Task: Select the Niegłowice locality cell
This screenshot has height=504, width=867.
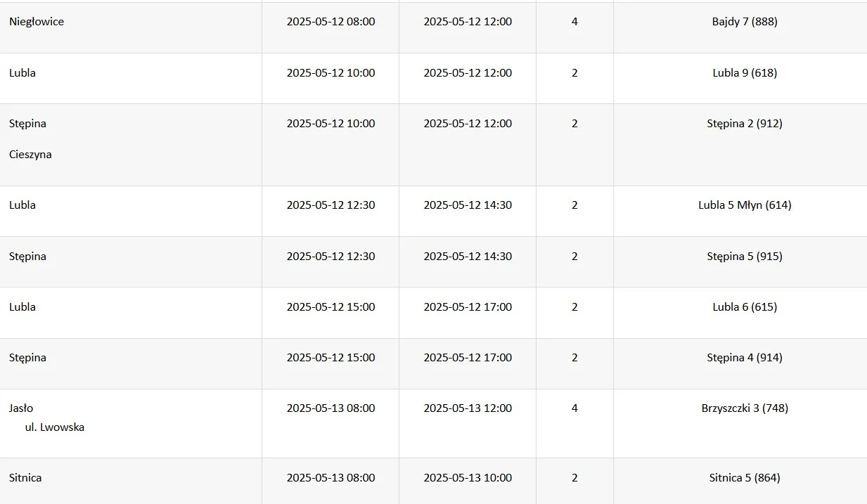Action: (37, 22)
